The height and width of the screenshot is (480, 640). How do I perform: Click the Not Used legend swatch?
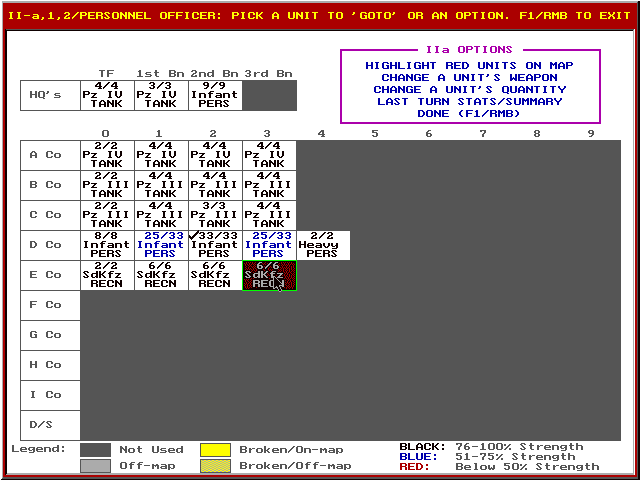95,450
